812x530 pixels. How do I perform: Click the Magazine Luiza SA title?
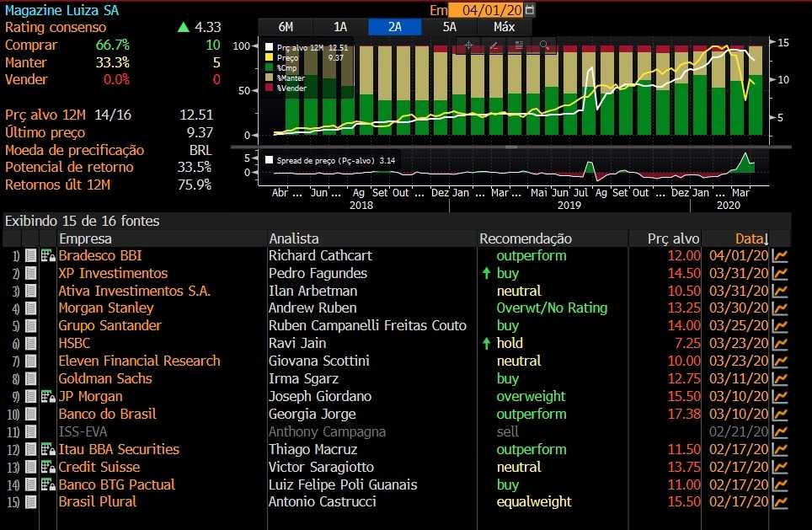[x=61, y=10]
